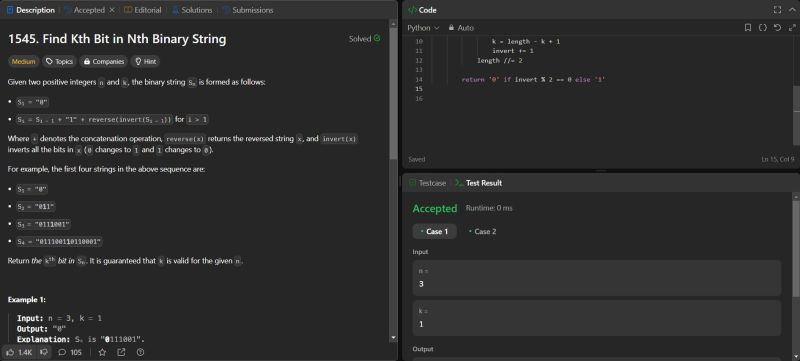Click the thumbs-up like icon
Image resolution: width=800 pixels, height=361 pixels.
pos(10,352)
